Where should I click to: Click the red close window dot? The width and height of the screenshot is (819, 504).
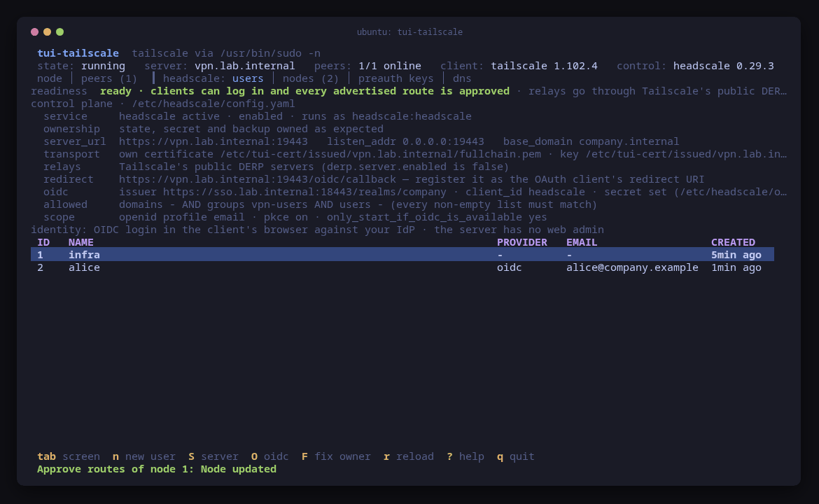pyautogui.click(x=34, y=32)
